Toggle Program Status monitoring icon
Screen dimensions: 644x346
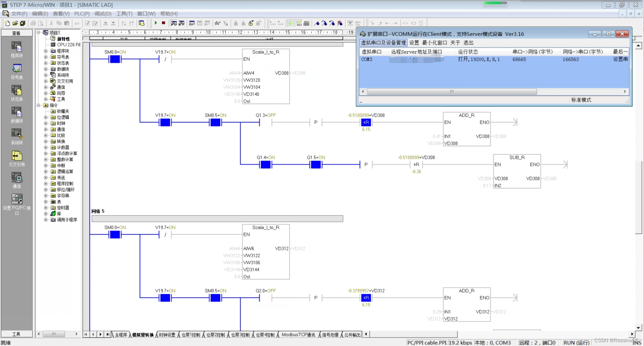[174, 23]
